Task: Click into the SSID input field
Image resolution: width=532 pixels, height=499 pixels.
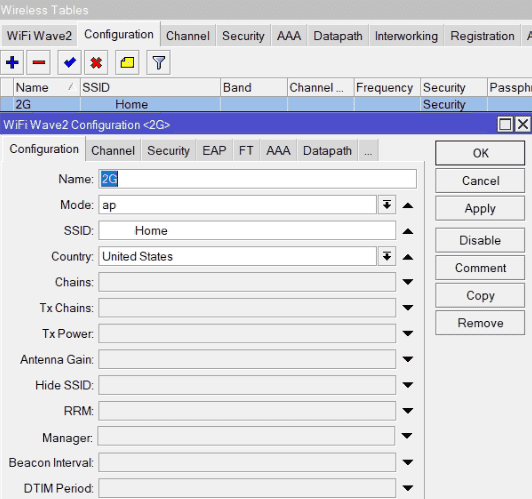Action: point(247,231)
